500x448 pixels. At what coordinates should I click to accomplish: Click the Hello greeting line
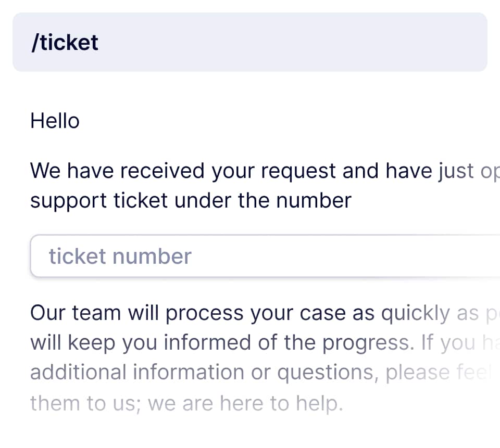coord(55,121)
